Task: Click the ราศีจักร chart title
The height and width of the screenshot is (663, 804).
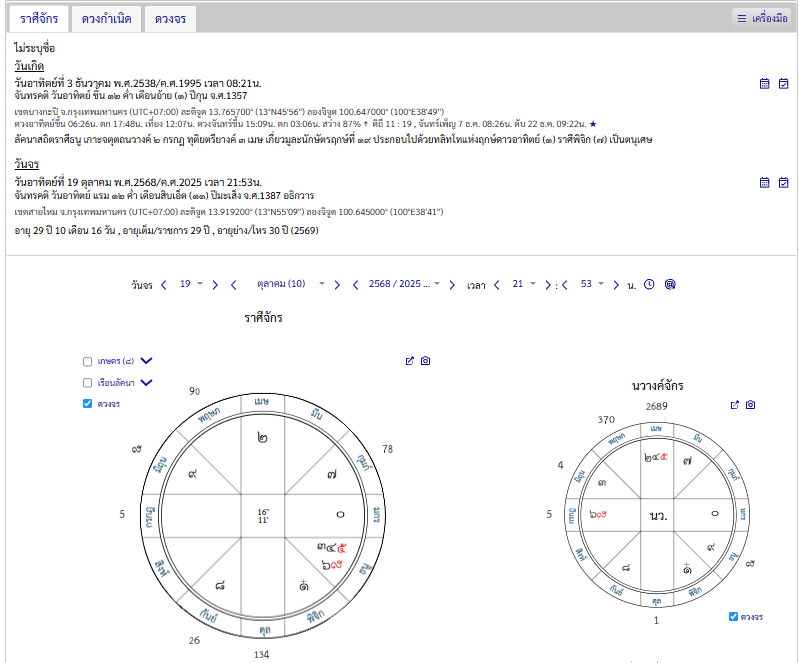Action: (x=263, y=318)
